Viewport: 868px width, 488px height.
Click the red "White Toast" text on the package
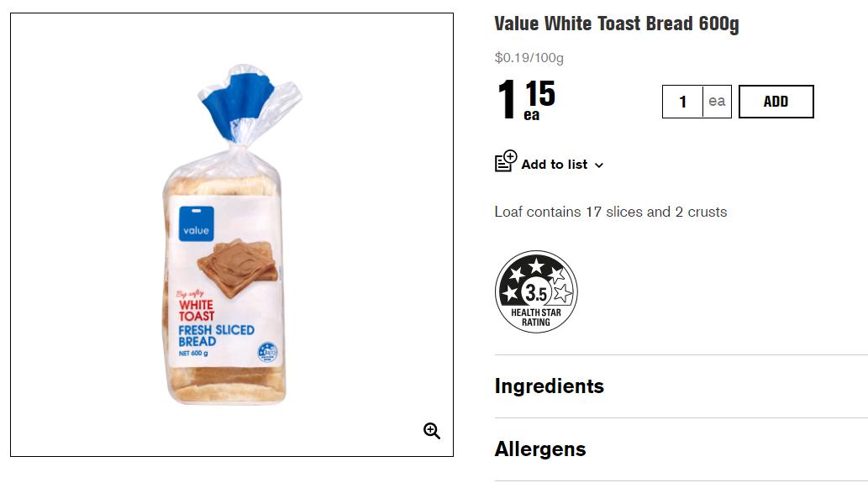pyautogui.click(x=197, y=310)
